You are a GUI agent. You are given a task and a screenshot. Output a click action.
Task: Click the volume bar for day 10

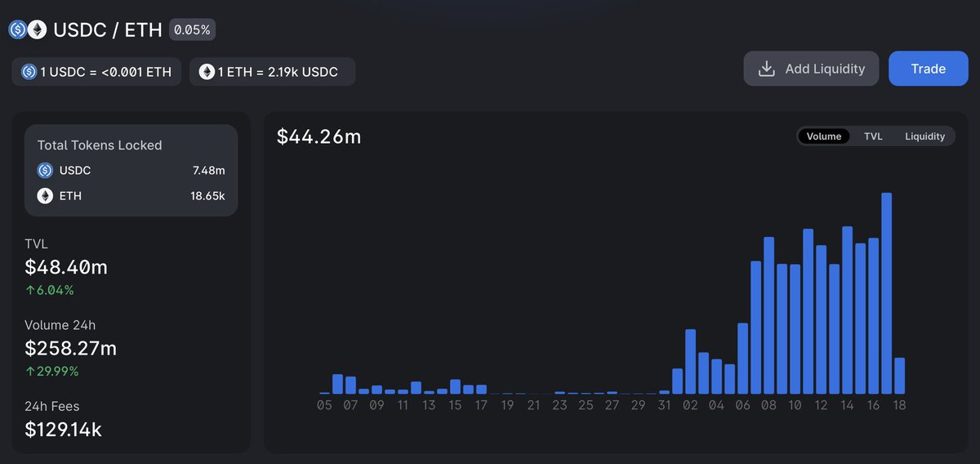(x=795, y=329)
